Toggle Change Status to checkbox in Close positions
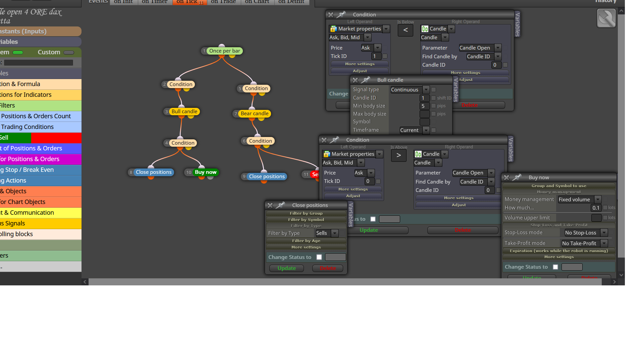The width and height of the screenshot is (644, 345). point(319,257)
